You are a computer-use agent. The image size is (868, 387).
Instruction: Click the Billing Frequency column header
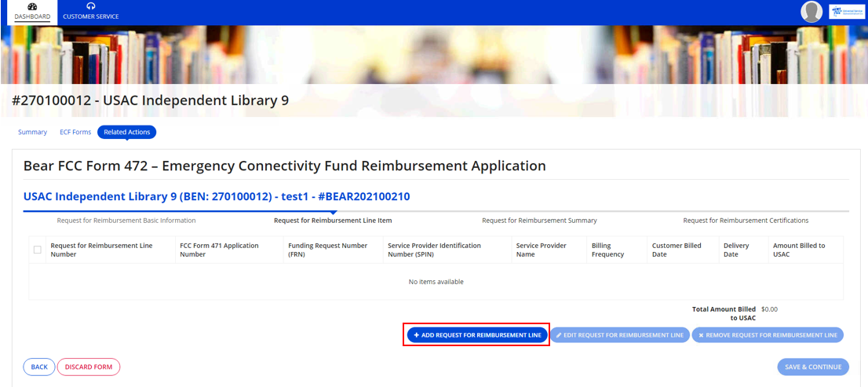coord(617,250)
